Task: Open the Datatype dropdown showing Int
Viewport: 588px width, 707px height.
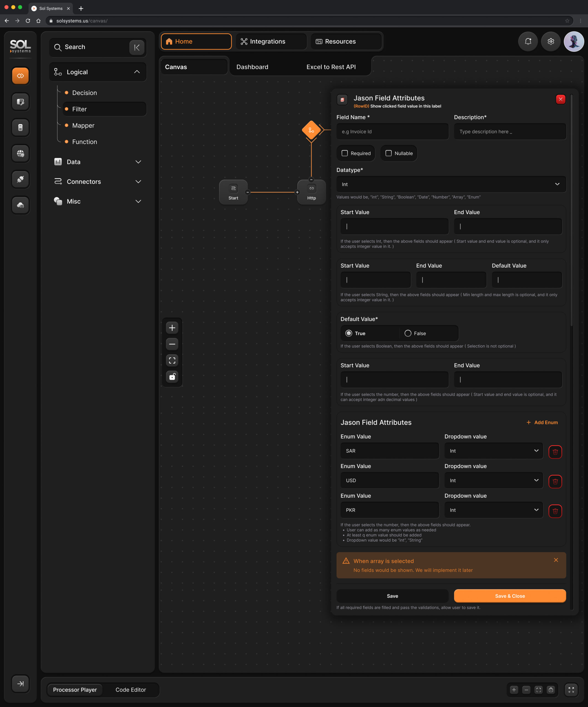Action: [x=451, y=184]
